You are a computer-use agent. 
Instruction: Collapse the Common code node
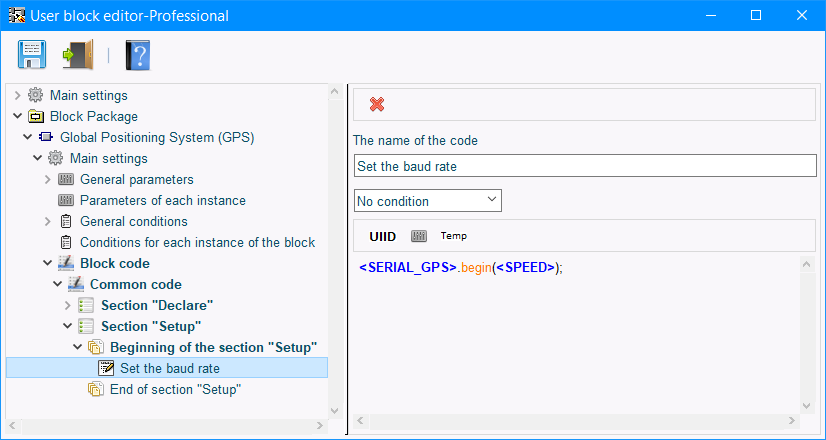[57, 284]
